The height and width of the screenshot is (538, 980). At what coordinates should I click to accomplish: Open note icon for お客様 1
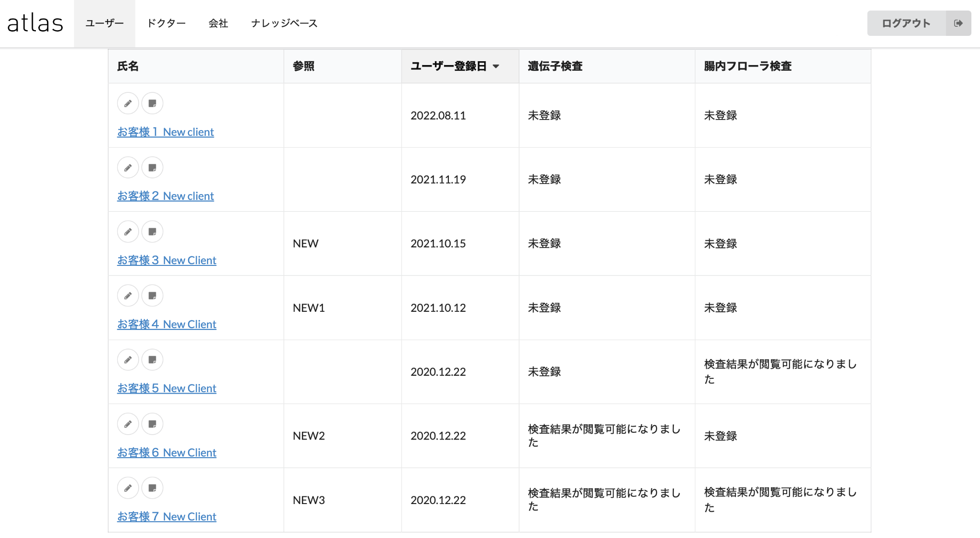tap(152, 103)
